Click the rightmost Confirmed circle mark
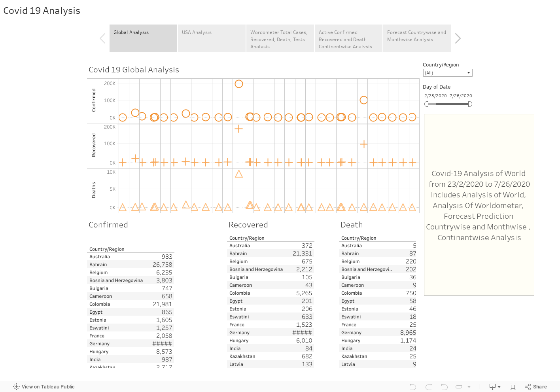The image size is (560, 392). pos(412,117)
